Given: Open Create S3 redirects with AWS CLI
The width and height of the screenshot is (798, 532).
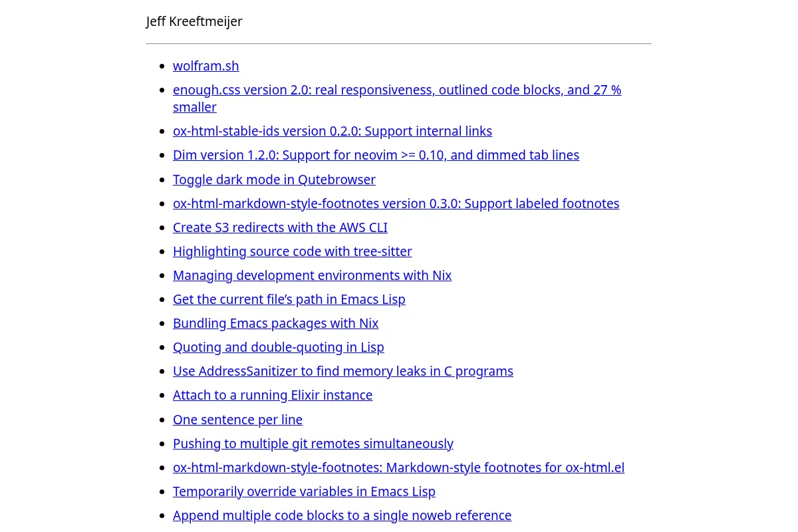Looking at the screenshot, I should click(x=280, y=227).
